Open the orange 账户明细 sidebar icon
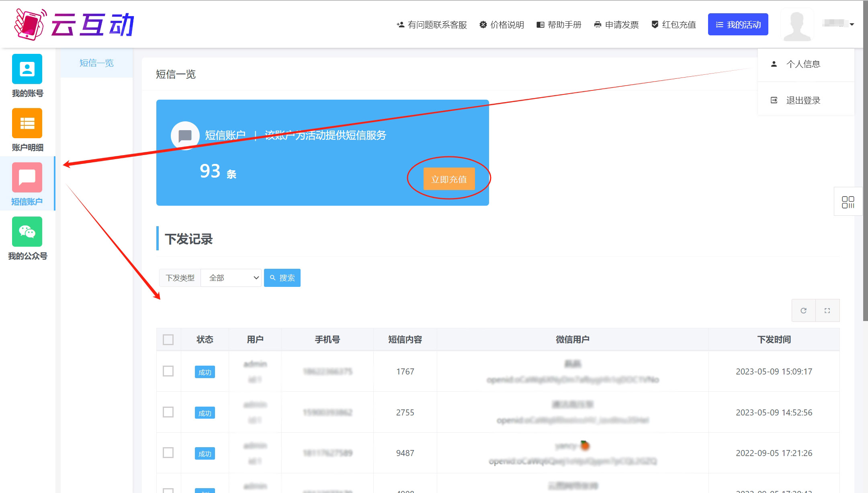This screenshot has height=493, width=868. click(27, 123)
